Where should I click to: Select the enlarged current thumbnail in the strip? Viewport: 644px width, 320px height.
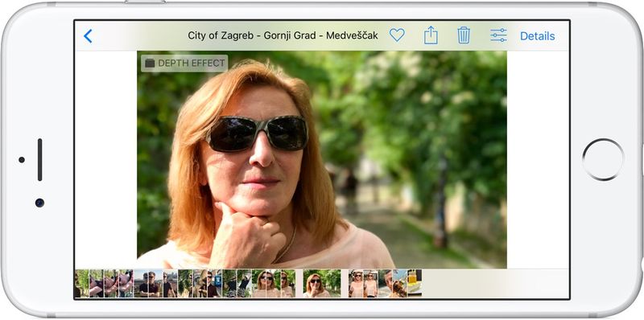pyautogui.click(x=322, y=283)
